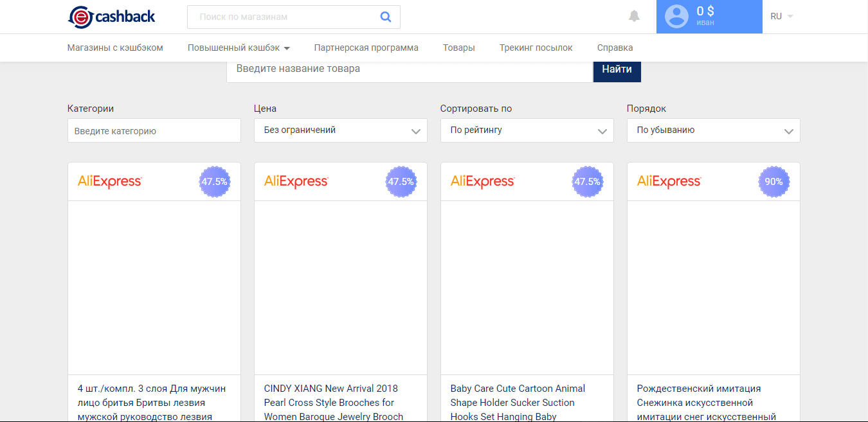
Task: Open the Сортировать по dropdown
Action: 527,130
